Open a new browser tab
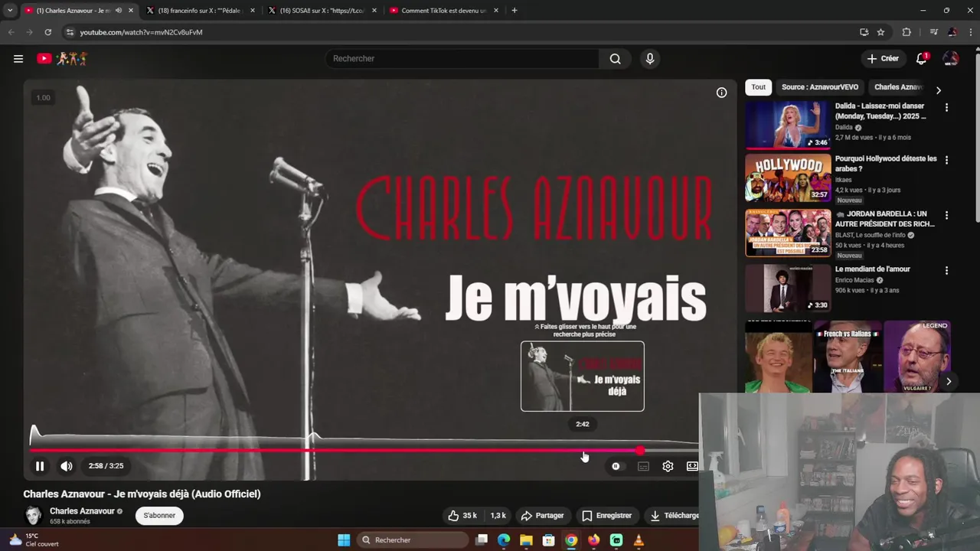The image size is (980, 551). coord(514,11)
